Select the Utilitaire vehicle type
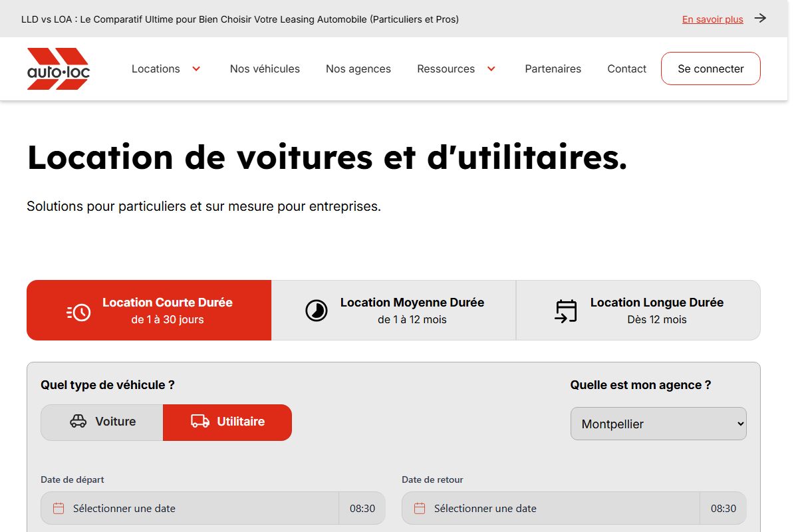 tap(227, 422)
